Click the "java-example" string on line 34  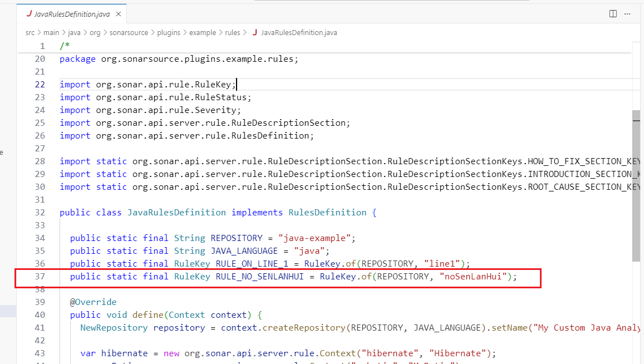coord(313,238)
